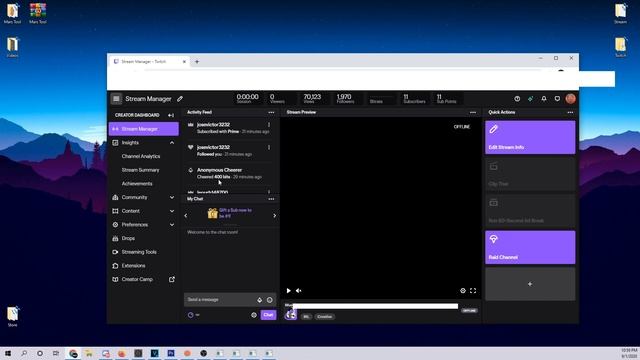Open notifications bell icon in header

point(544,99)
